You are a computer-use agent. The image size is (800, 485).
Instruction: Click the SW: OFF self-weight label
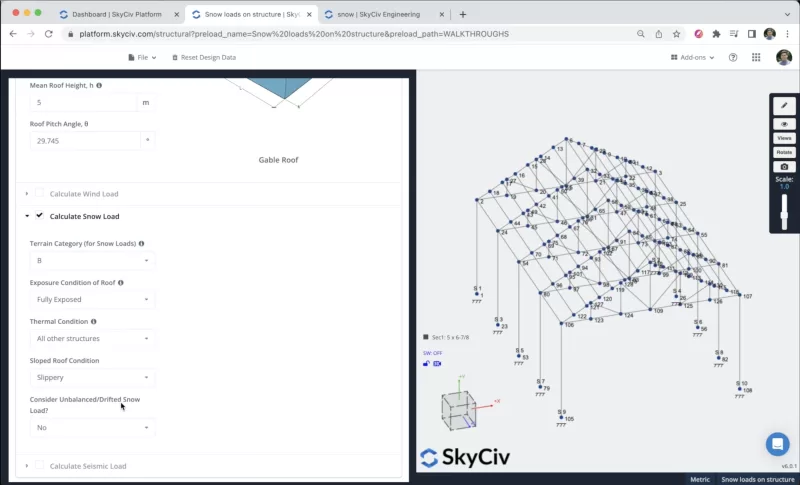pyautogui.click(x=432, y=353)
